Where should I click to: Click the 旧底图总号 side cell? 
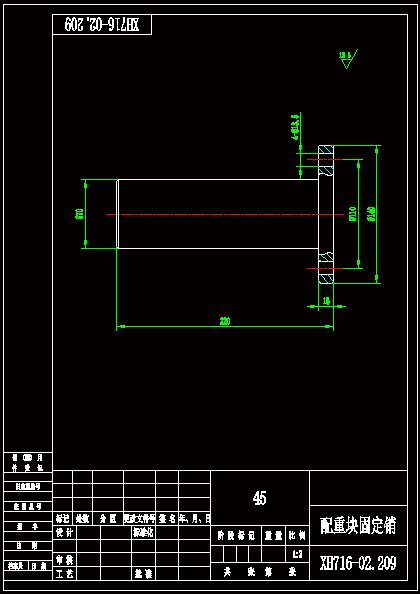pyautogui.click(x=28, y=487)
